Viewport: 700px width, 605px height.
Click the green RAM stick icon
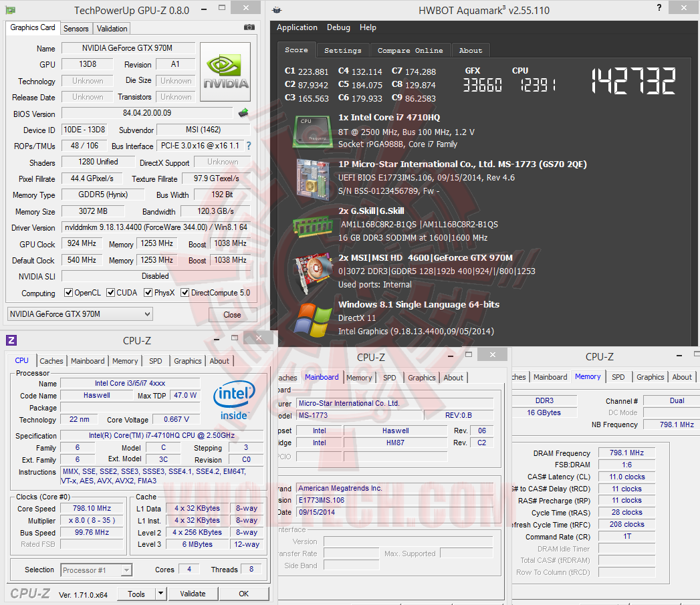(312, 225)
